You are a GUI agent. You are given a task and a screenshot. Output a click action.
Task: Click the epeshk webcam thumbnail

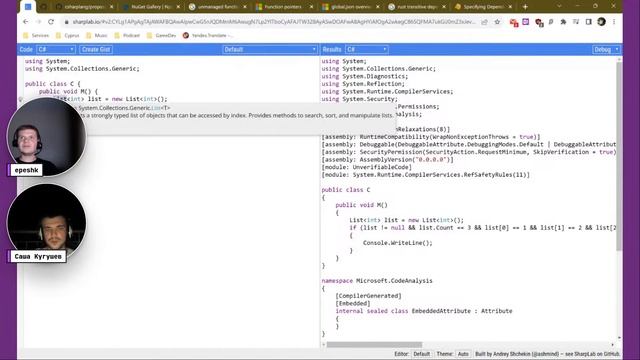[46, 137]
